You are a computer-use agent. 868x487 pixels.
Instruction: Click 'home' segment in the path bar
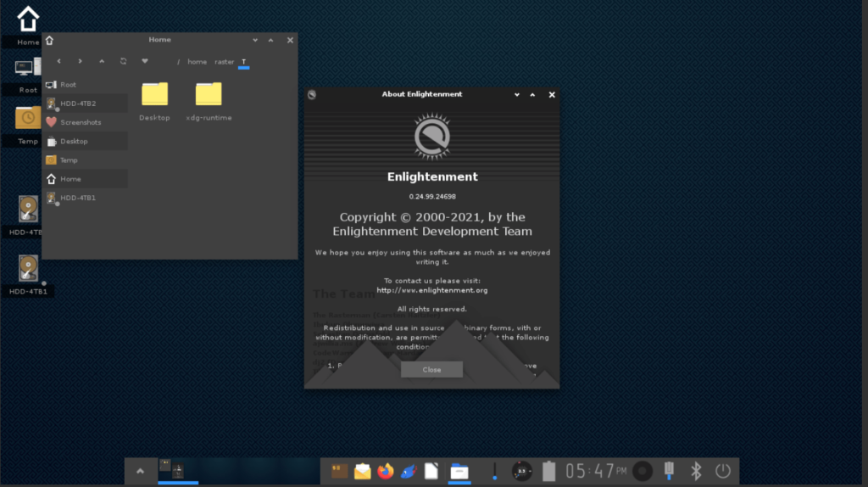pos(197,62)
